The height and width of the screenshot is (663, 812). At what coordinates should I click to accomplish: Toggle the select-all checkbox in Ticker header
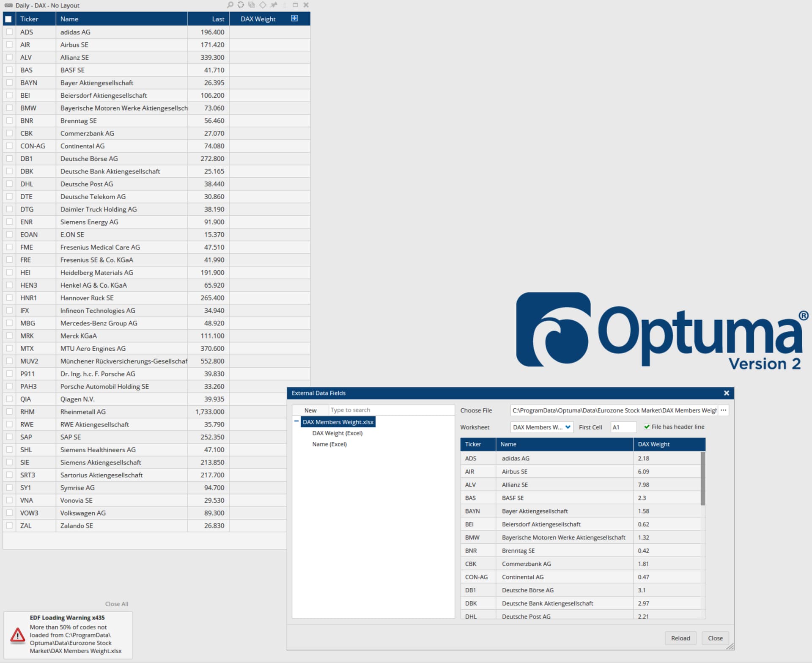[x=8, y=19]
